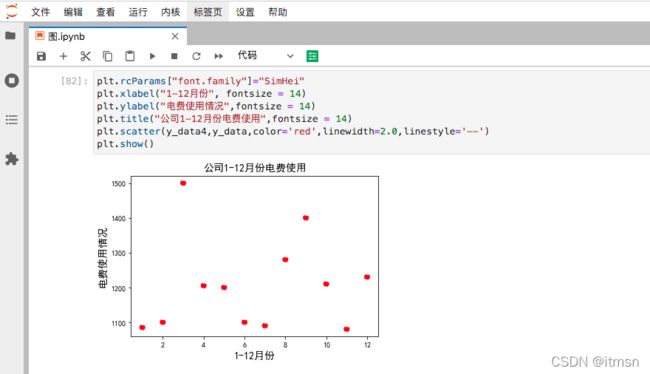Click the y-axis tick label 1300
The image size is (650, 374).
click(x=119, y=253)
